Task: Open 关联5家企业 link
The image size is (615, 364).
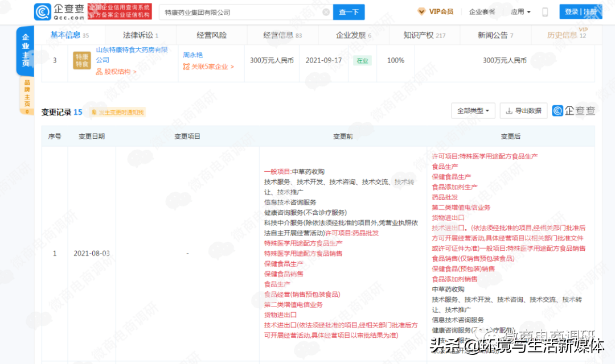Action: [x=208, y=67]
